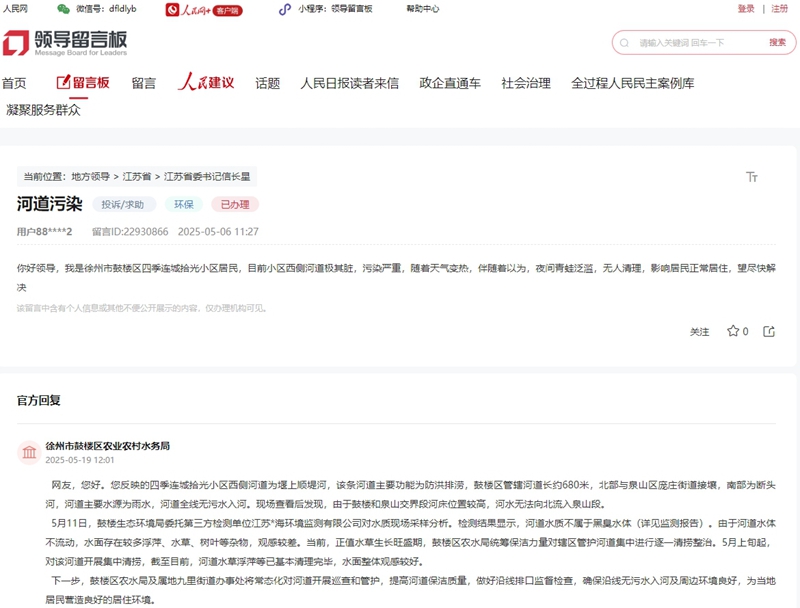The width and height of the screenshot is (800, 608).
Task: Click the Tt font size icon
Action: [x=752, y=177]
